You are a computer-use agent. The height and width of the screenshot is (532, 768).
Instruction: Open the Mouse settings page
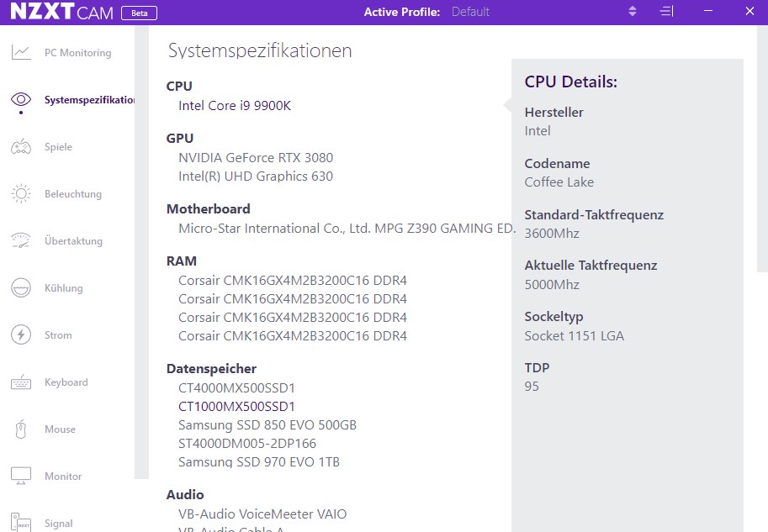click(58, 429)
